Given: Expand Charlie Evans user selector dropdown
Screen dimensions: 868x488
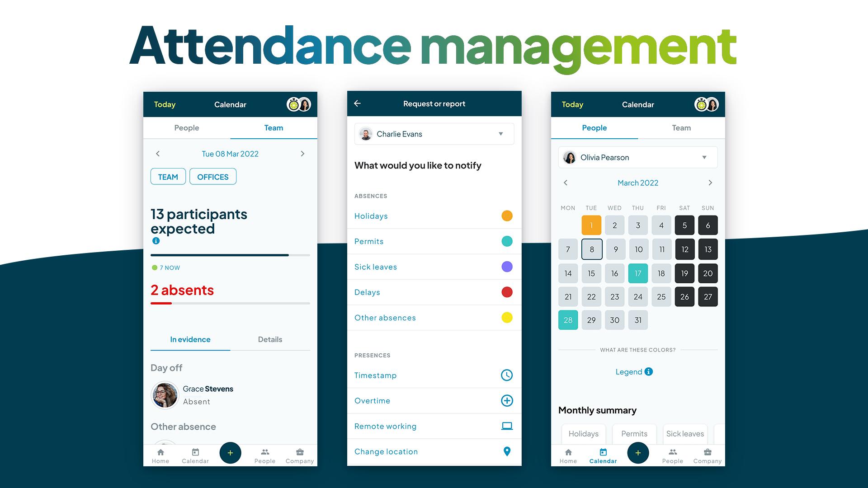Looking at the screenshot, I should [502, 133].
